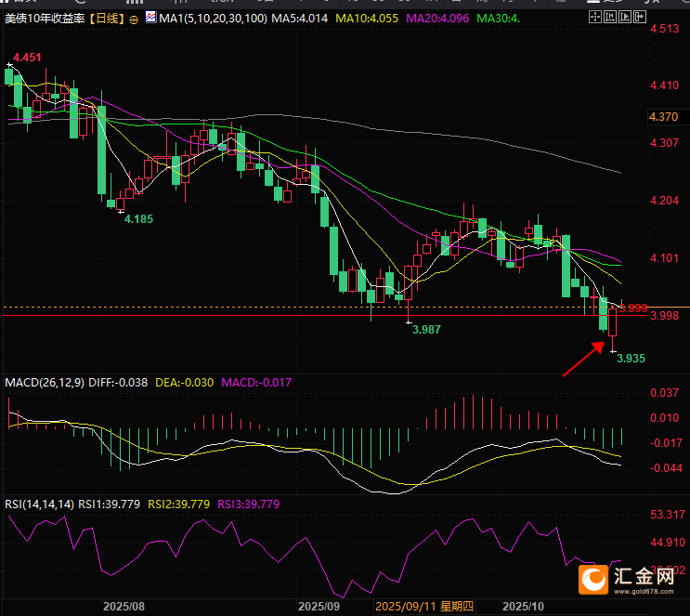Click the 0.037 MACD axis value
This screenshot has width=690, height=616.
pos(665,392)
